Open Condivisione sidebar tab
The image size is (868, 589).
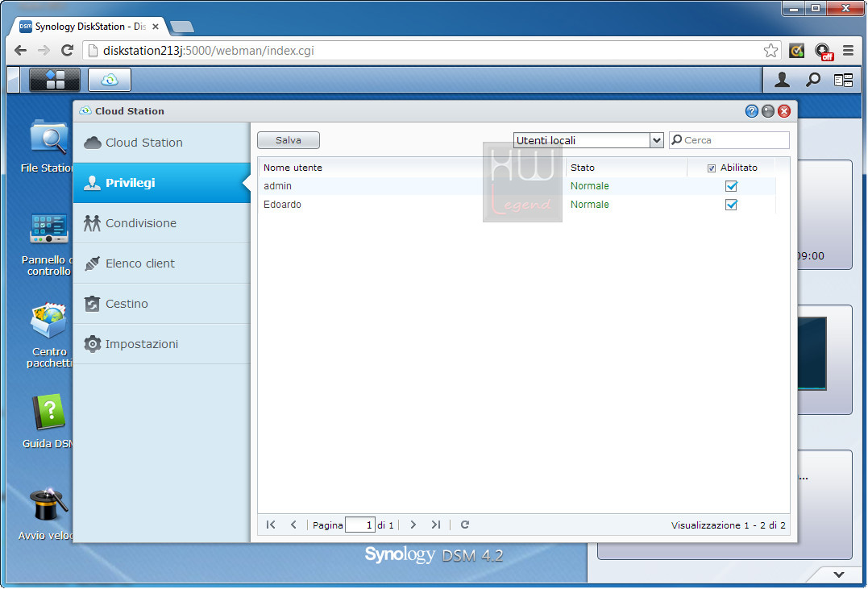click(162, 223)
